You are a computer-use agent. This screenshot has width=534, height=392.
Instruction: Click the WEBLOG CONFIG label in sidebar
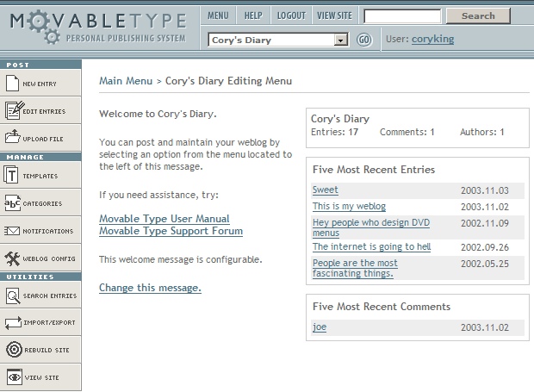pos(49,258)
